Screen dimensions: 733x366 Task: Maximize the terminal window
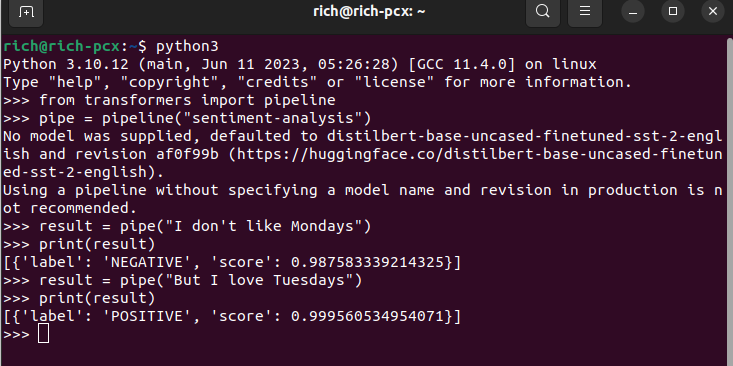pos(673,12)
